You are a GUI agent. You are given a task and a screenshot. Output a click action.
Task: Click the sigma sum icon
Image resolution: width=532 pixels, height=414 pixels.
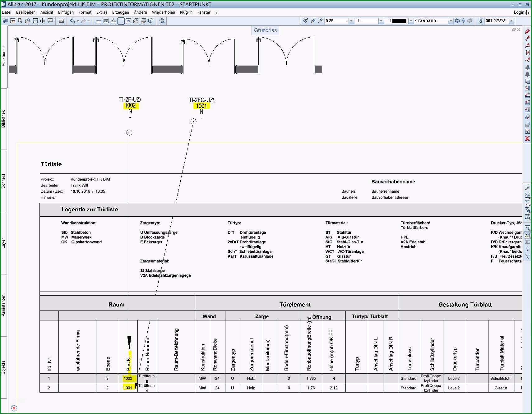[x=527, y=242]
